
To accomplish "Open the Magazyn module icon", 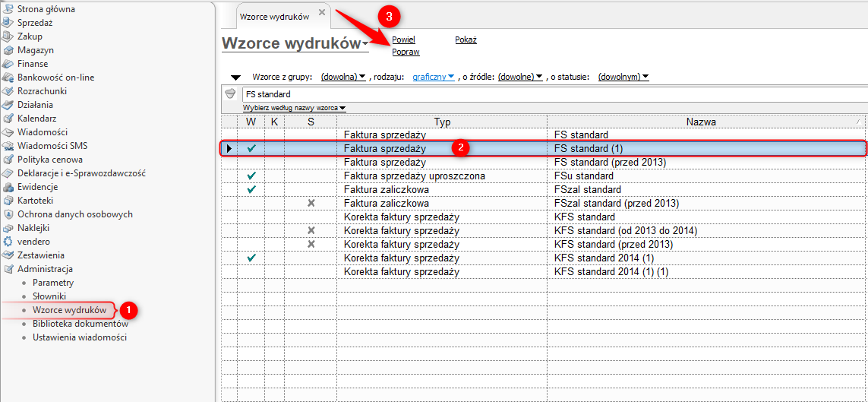I will 8,50.
